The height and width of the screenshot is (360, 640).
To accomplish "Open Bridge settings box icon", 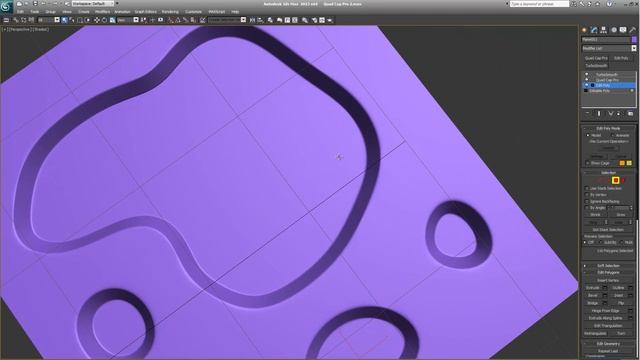I will 605,303.
